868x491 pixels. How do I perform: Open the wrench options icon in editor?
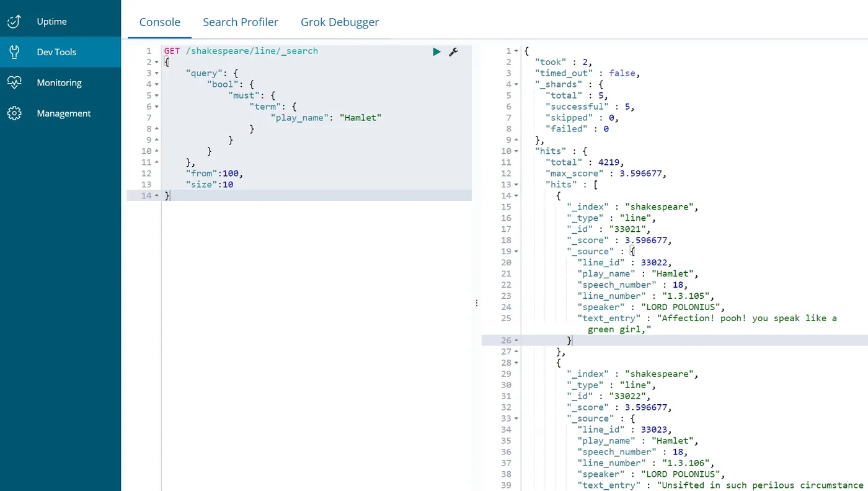coord(453,51)
